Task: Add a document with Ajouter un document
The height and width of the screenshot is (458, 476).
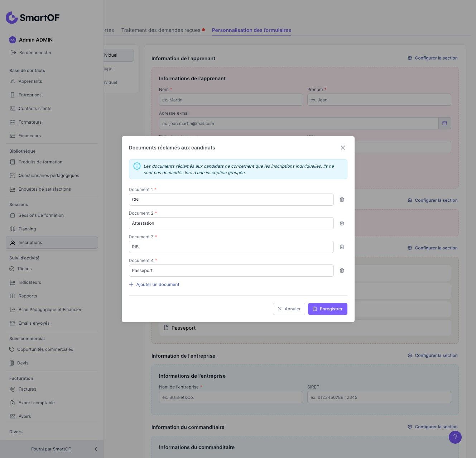Action: [x=154, y=285]
